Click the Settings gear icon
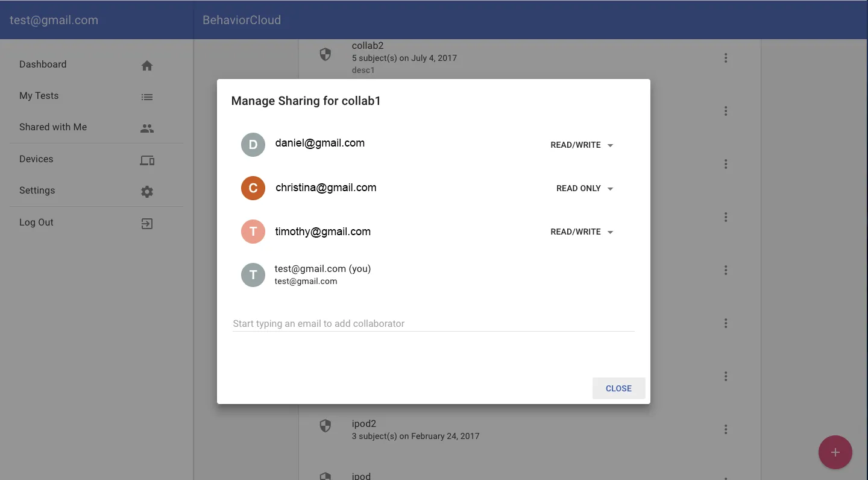868x480 pixels. tap(147, 192)
